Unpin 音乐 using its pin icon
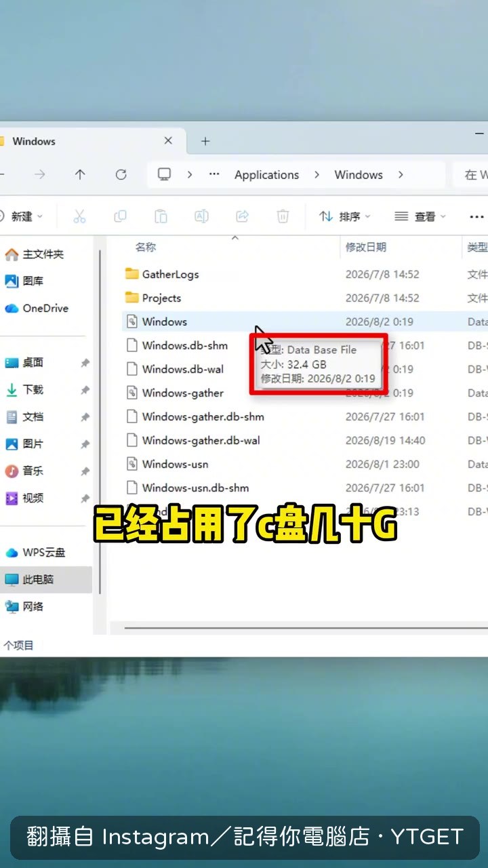The image size is (488, 868). click(x=85, y=472)
